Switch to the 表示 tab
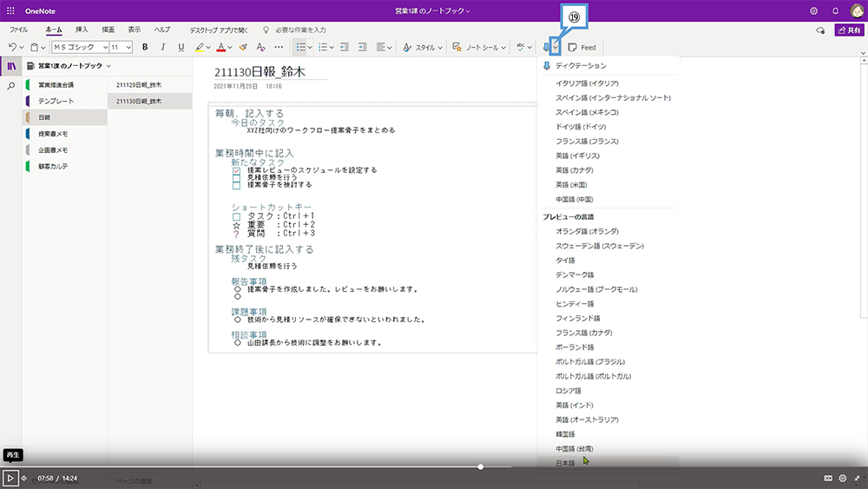868x489 pixels. pyautogui.click(x=135, y=30)
